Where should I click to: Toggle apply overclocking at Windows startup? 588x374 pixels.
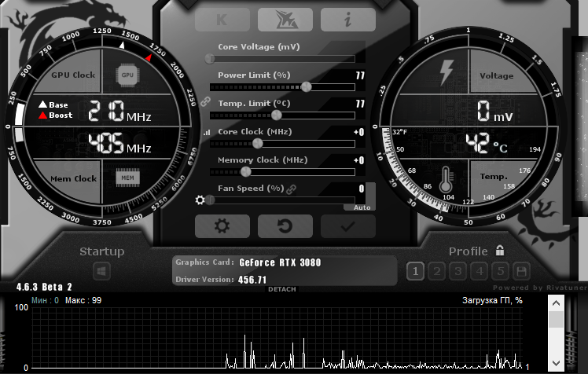pos(101,271)
